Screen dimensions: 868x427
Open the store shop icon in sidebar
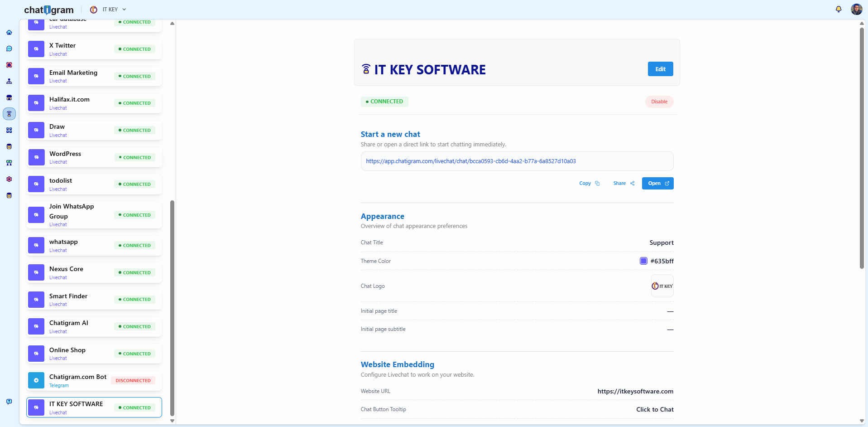point(9,98)
